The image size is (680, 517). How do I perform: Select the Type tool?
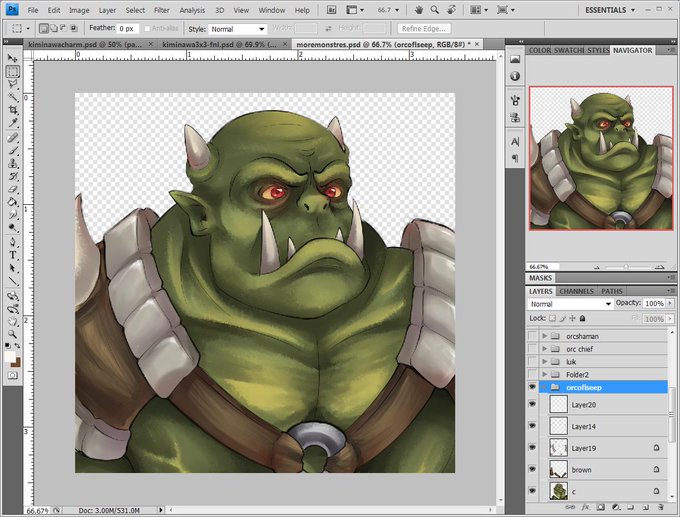[13, 255]
